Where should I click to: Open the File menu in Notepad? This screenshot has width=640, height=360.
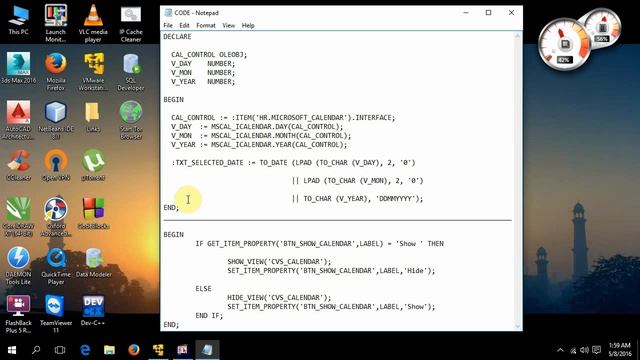(x=168, y=25)
